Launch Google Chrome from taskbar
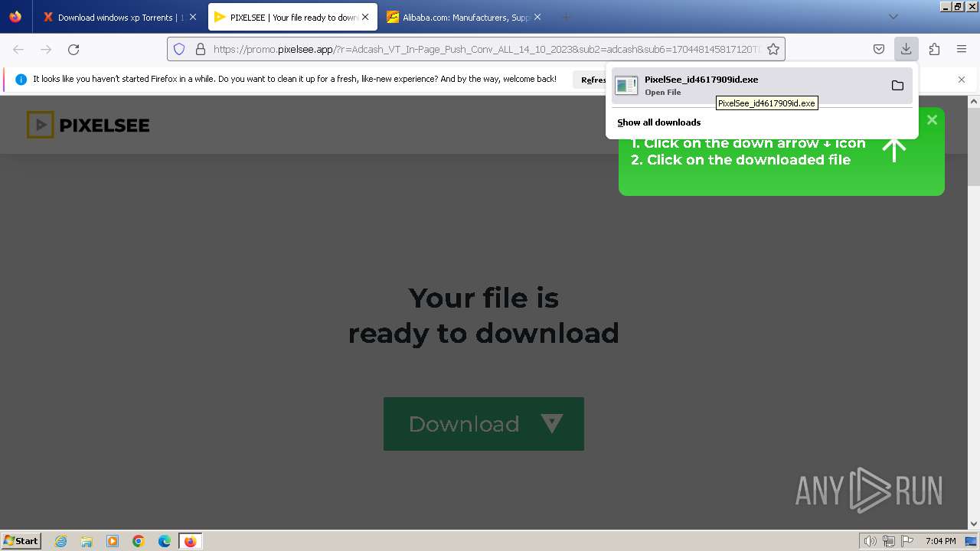This screenshot has height=551, width=980. pyautogui.click(x=139, y=541)
